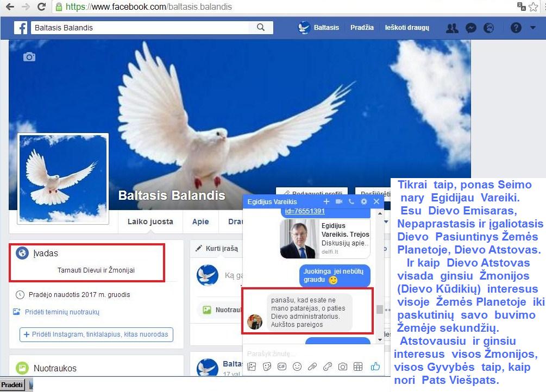This screenshot has width=546, height=392.
Task: Click the search magnifier icon
Action: [260, 27]
